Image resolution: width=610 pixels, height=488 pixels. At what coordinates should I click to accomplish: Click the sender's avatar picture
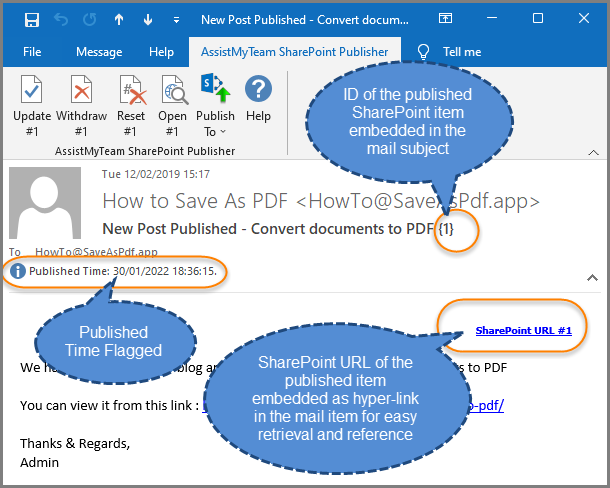pyautogui.click(x=45, y=203)
